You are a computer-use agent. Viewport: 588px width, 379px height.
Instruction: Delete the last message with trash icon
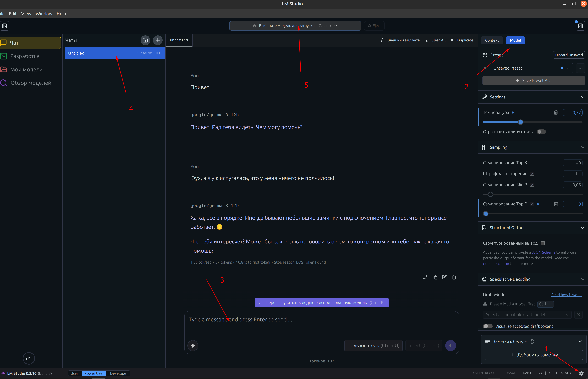tap(454, 277)
